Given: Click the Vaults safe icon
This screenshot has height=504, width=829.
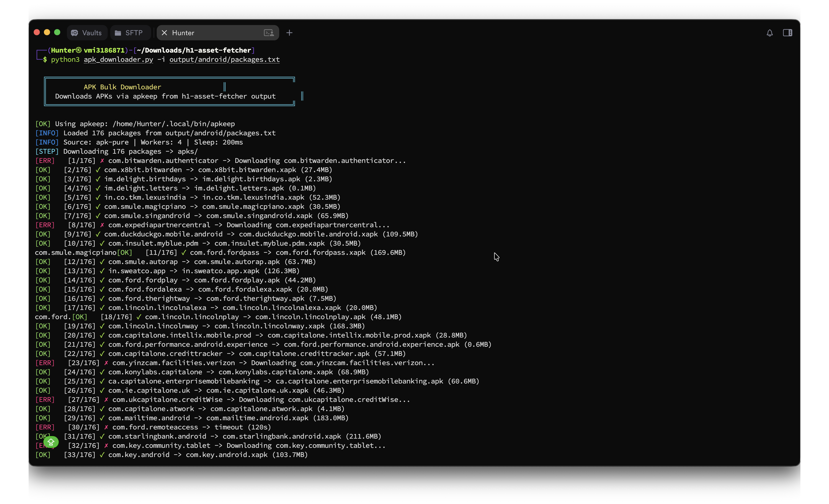Looking at the screenshot, I should 75,33.
